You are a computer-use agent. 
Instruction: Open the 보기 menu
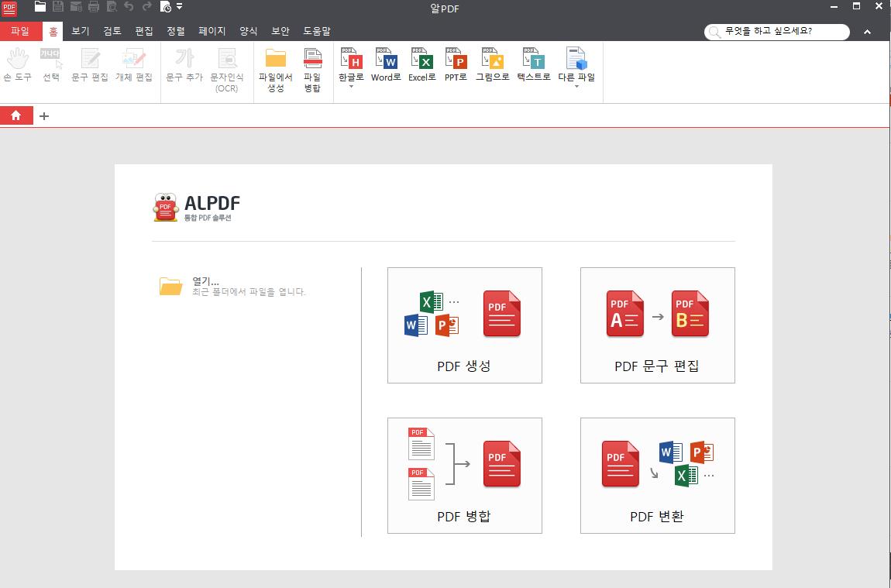[79, 31]
